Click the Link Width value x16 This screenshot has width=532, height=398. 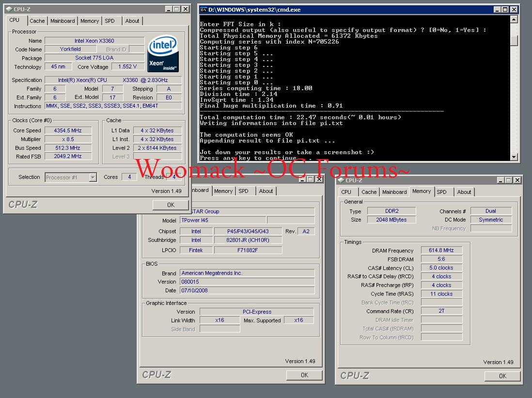[220, 320]
